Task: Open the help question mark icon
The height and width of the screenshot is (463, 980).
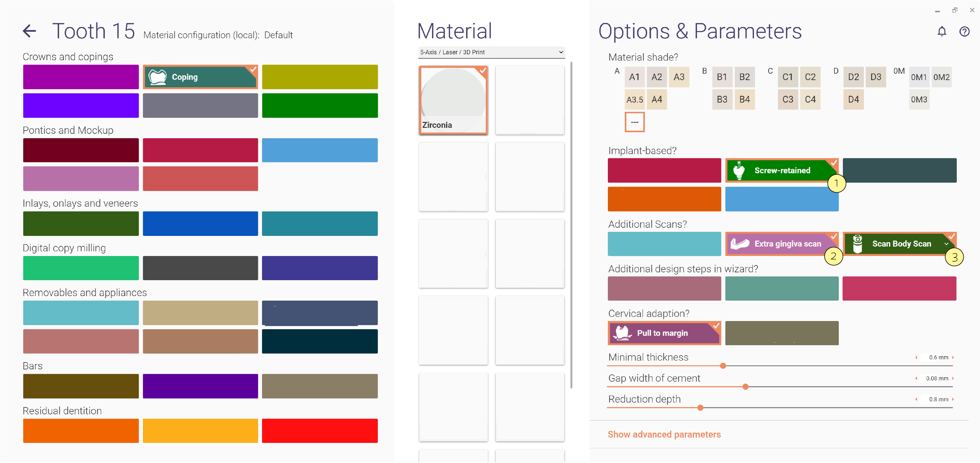Action: 964,31
